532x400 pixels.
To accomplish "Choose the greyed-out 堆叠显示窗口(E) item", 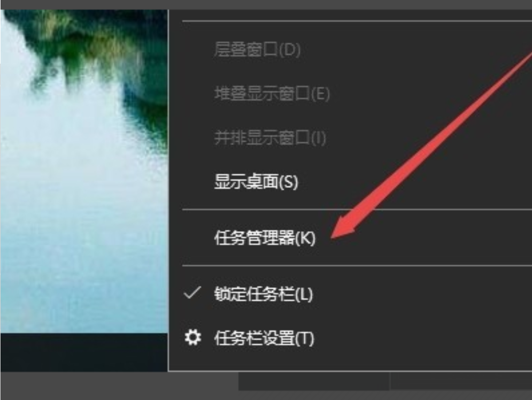I will pyautogui.click(x=272, y=93).
